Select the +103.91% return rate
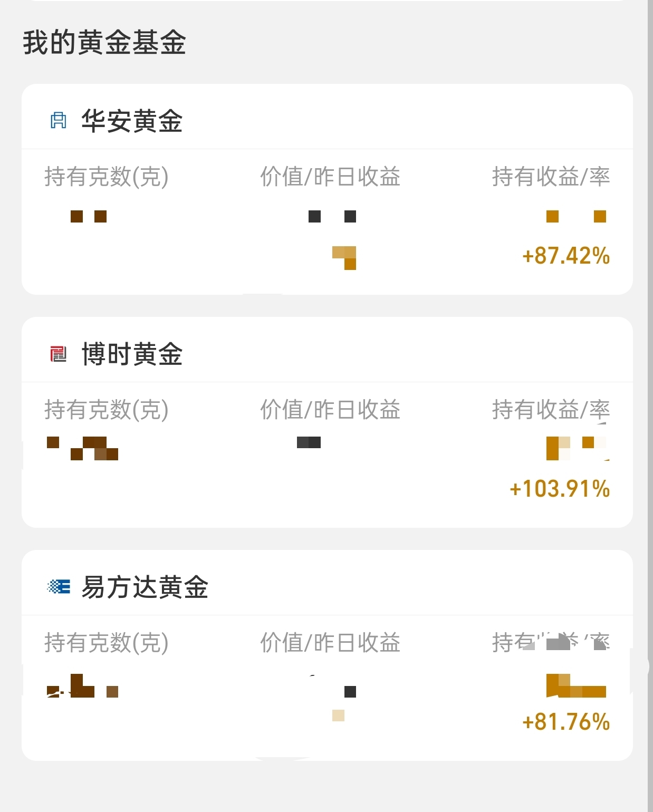This screenshot has height=812, width=653. (560, 489)
